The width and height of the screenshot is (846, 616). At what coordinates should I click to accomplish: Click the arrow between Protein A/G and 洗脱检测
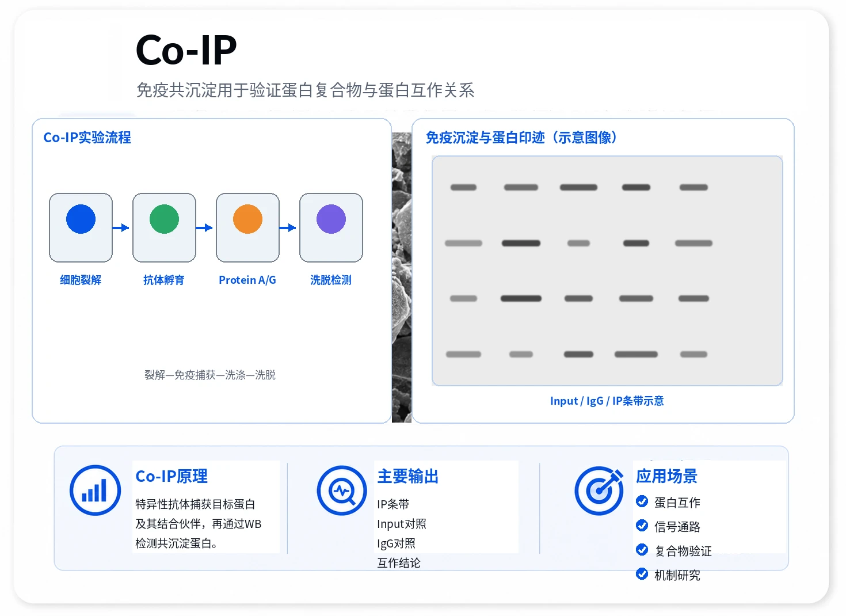pos(288,227)
